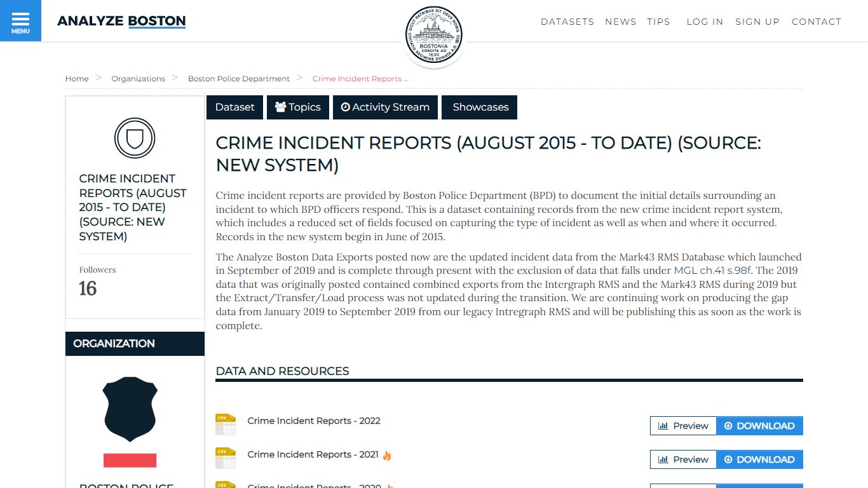Open NEWS in top navigation
Viewport: 868px width, 488px height.
pyautogui.click(x=621, y=22)
